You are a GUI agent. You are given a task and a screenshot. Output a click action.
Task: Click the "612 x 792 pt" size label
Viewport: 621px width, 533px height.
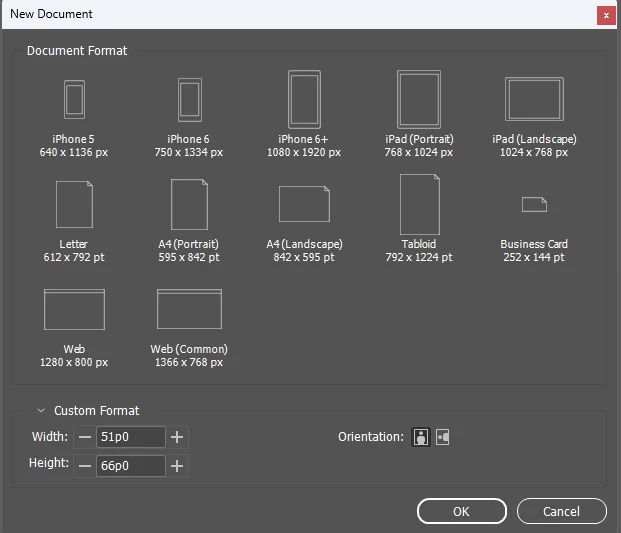pos(74,257)
